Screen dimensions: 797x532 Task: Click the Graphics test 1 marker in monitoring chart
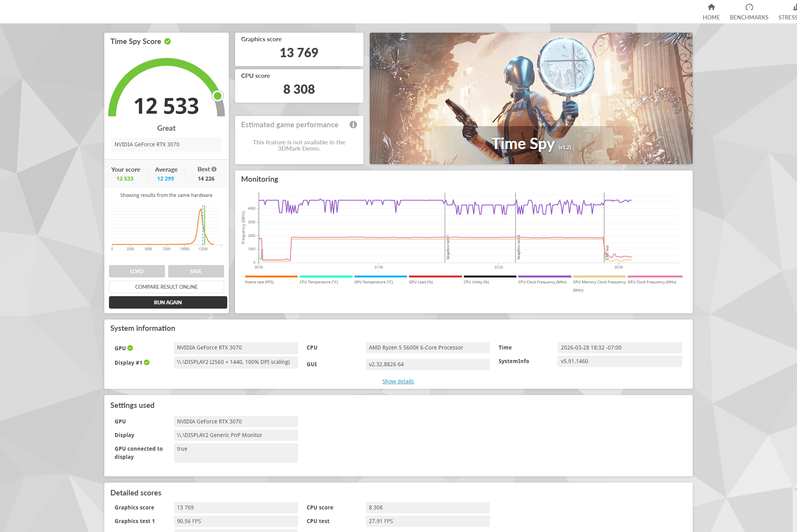tap(448, 247)
